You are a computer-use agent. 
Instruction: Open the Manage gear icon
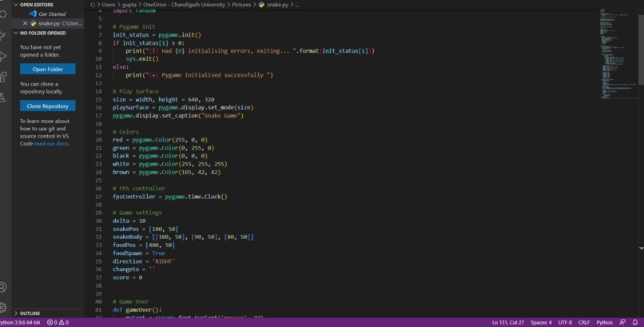3,307
